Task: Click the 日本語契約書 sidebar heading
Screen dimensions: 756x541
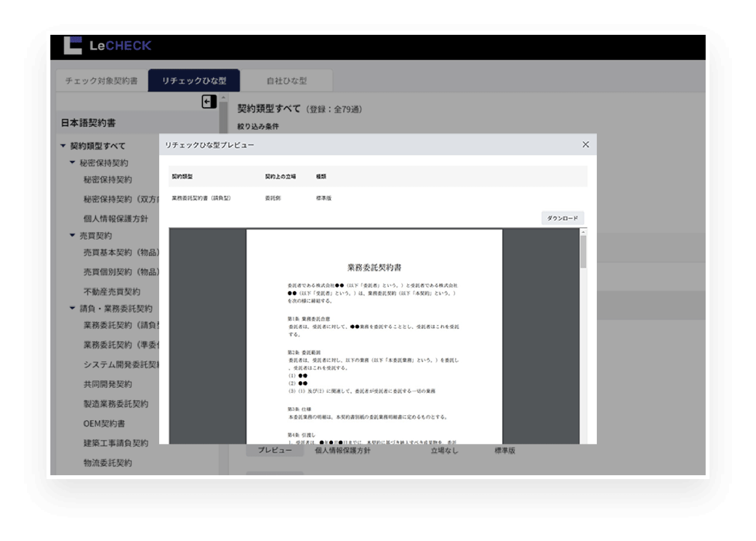Action: 88,123
